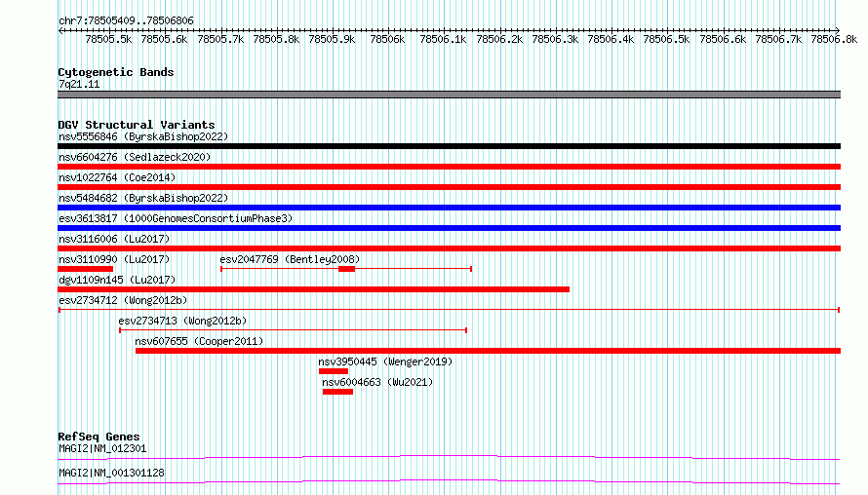Screen dimensions: 868x495
Task: Open variant nsv3950445 (Wenger2019) label
Action: [385, 362]
